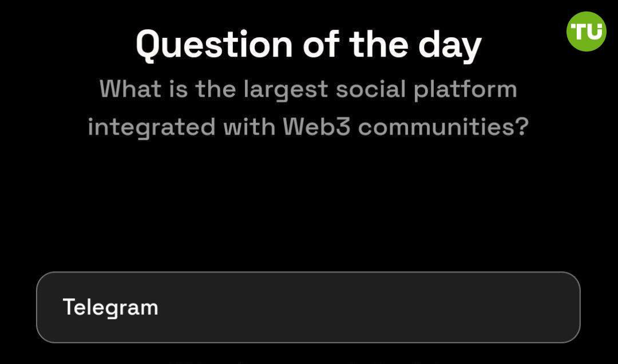Click the word 'Web3' in the question
The width and height of the screenshot is (618, 364).
(317, 127)
